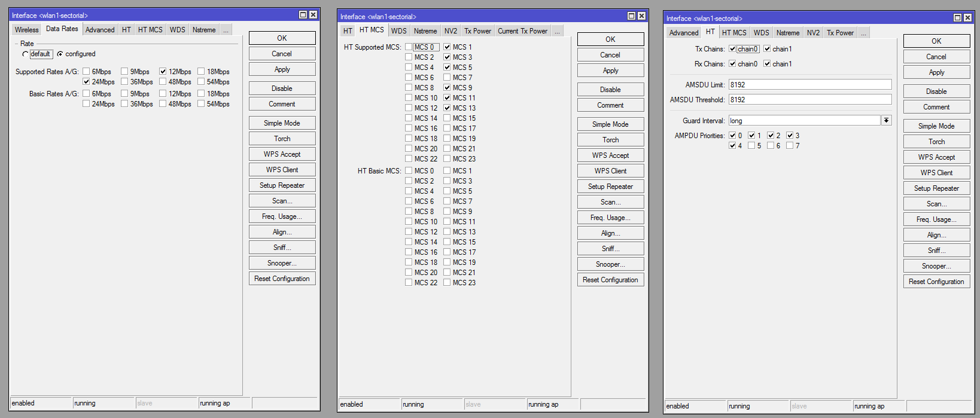Image resolution: width=980 pixels, height=418 pixels.
Task: Show more tabs in right HT window
Action: [863, 33]
